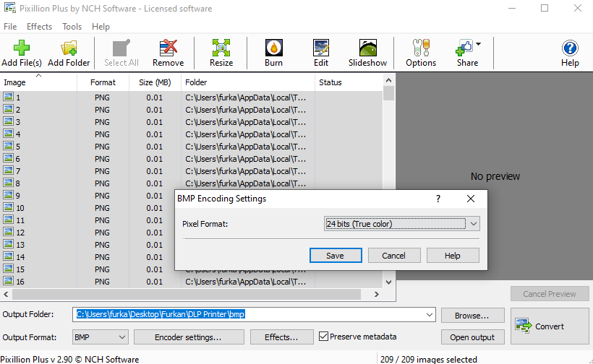
Task: Select the file icon for image 1
Action: (x=9, y=97)
